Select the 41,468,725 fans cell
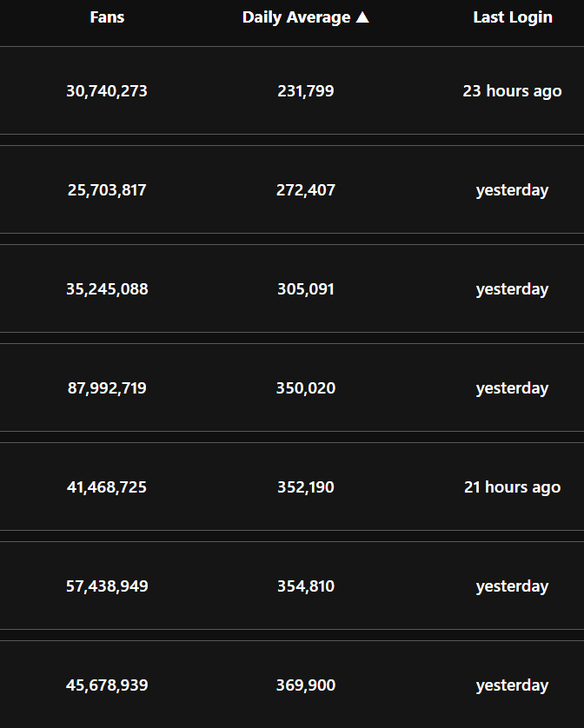 (107, 486)
